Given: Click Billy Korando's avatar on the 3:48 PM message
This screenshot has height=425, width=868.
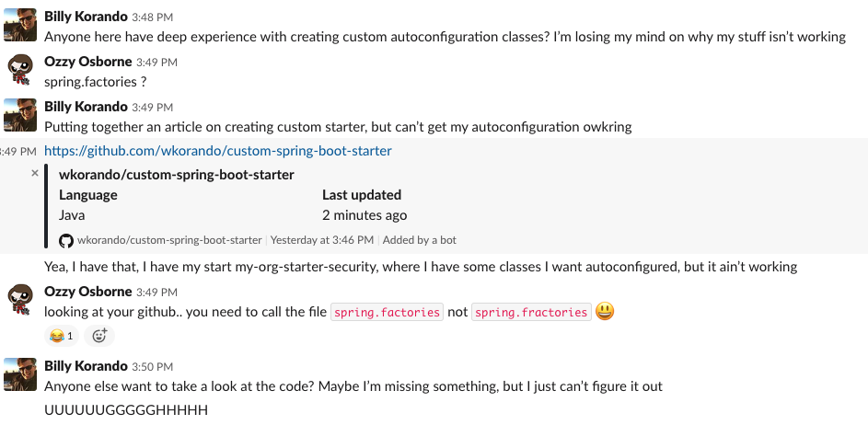Looking at the screenshot, I should click(x=20, y=27).
